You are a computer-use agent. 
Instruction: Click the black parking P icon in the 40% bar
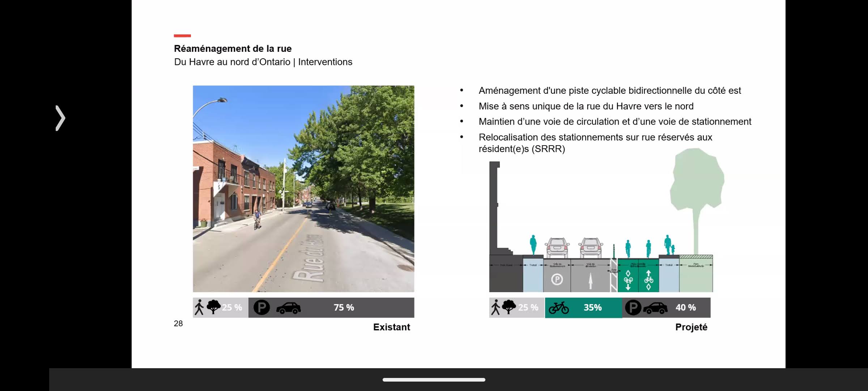[633, 307]
